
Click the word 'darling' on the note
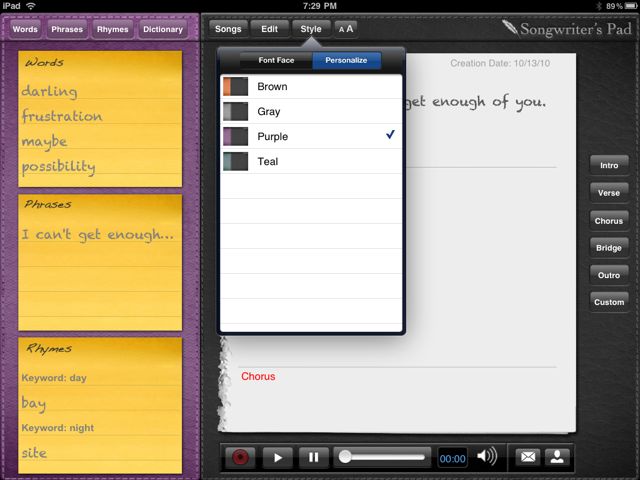tap(49, 91)
